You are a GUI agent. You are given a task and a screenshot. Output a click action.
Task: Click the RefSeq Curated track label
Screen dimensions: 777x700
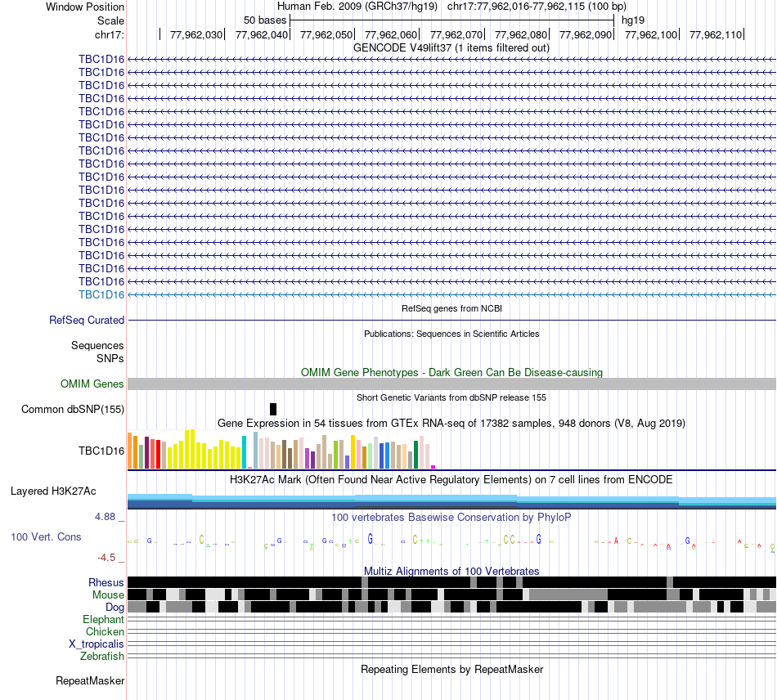pos(86,320)
